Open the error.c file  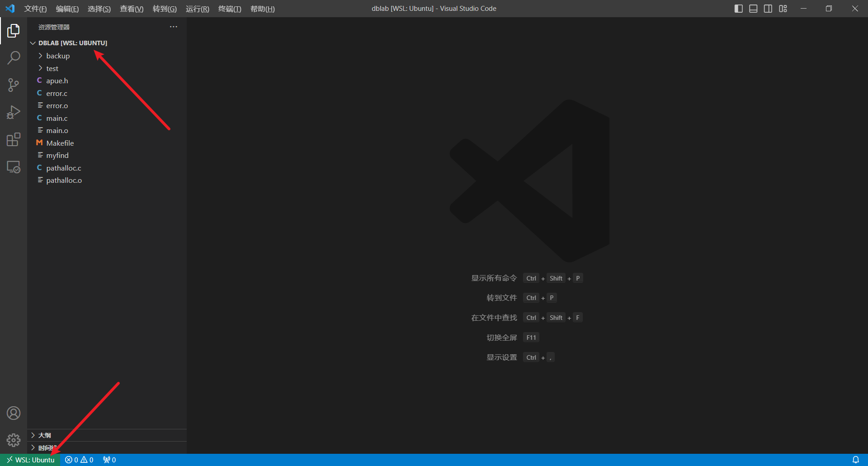(107, 93)
